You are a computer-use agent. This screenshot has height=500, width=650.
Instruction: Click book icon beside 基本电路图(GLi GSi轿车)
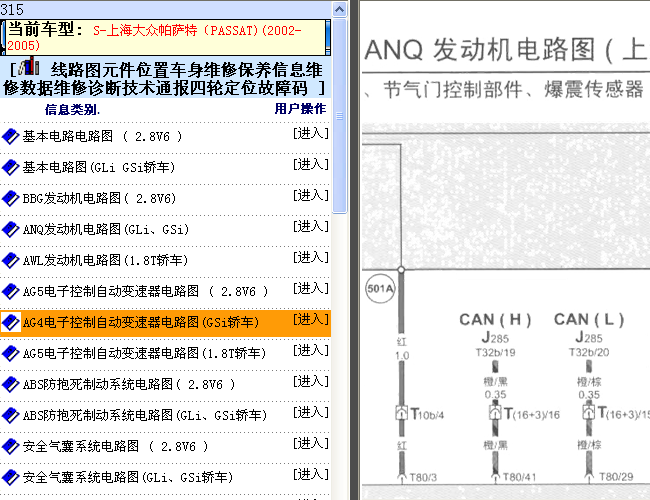tap(10, 167)
